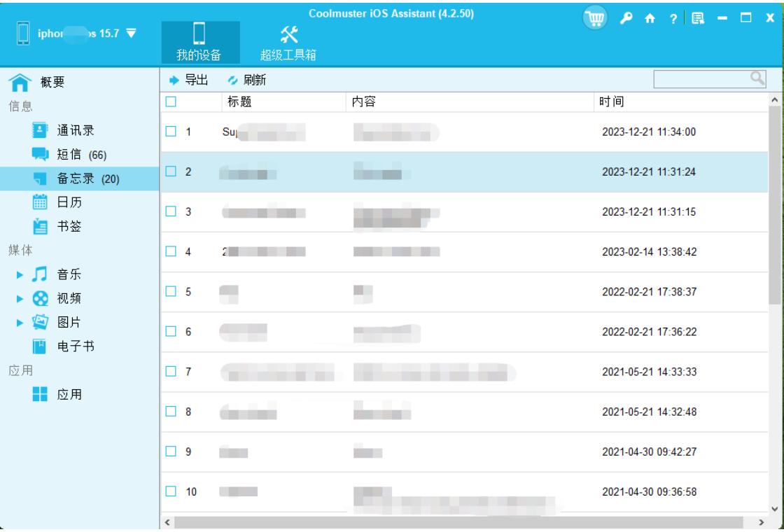The width and height of the screenshot is (784, 532).
Task: Open 日历 calendar in the sidebar
Action: tap(69, 202)
